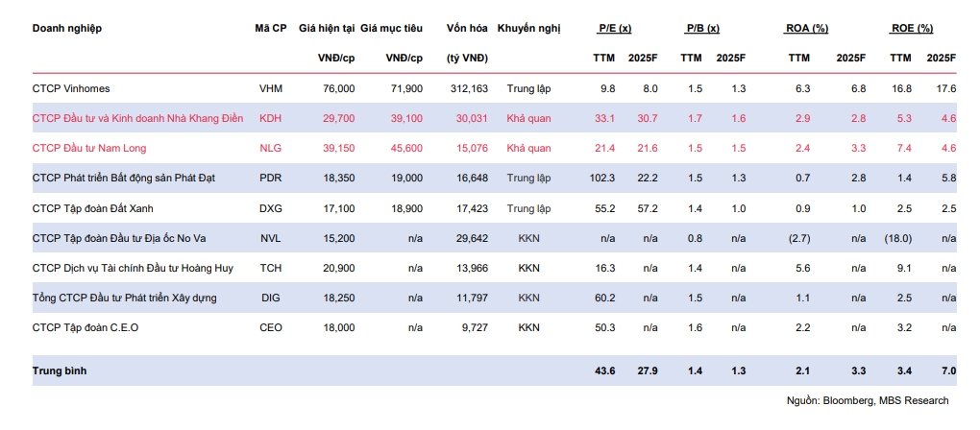Click the 'ROE (%)' header
Image resolution: width=980 pixels, height=430 pixels.
pyautogui.click(x=911, y=28)
